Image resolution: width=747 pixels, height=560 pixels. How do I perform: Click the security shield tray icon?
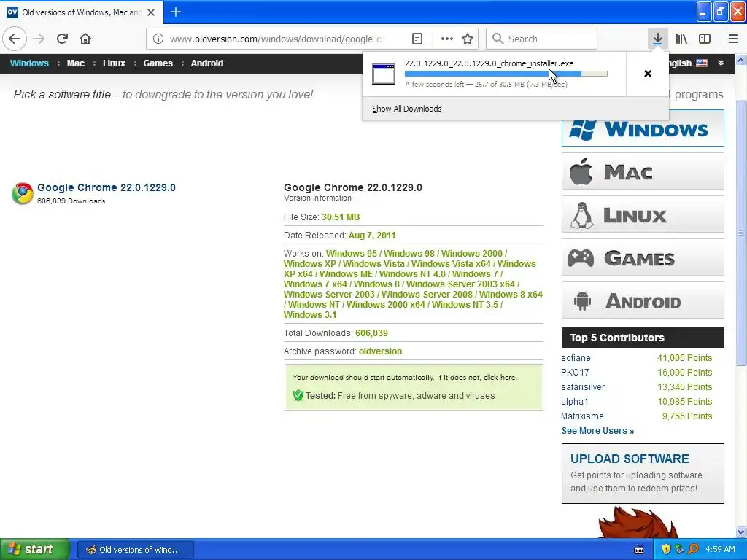[x=666, y=550]
